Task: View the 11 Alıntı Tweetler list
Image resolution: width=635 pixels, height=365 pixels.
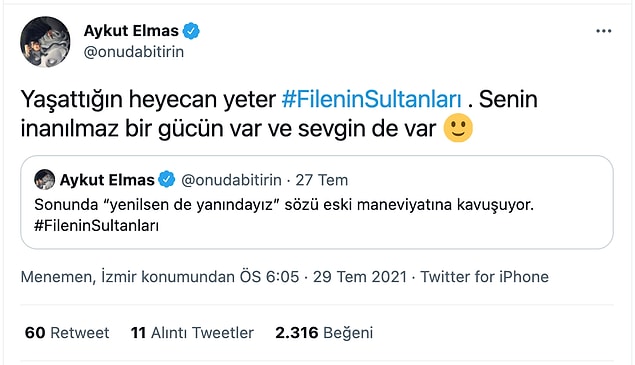Action: (x=192, y=333)
